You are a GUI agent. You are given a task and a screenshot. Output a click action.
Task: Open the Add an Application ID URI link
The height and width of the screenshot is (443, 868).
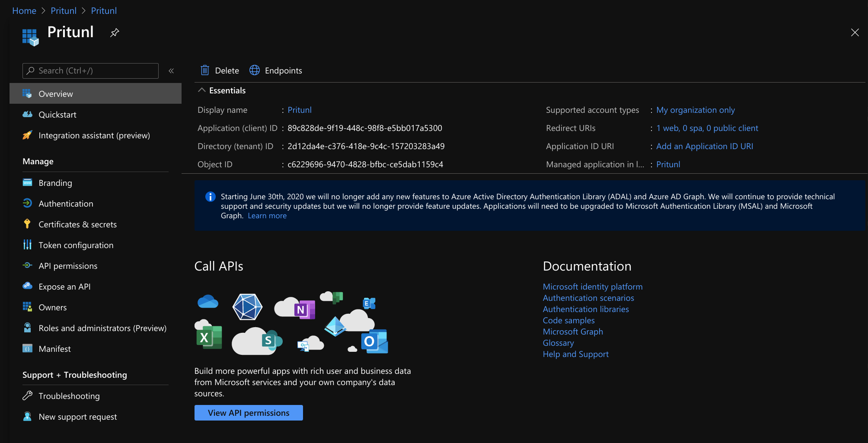pyautogui.click(x=704, y=146)
